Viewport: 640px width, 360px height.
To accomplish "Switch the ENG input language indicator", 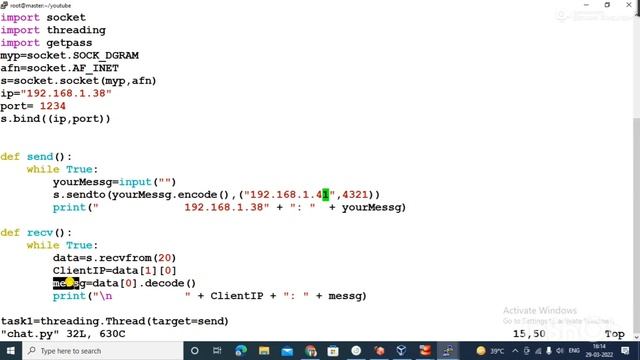I will [574, 351].
